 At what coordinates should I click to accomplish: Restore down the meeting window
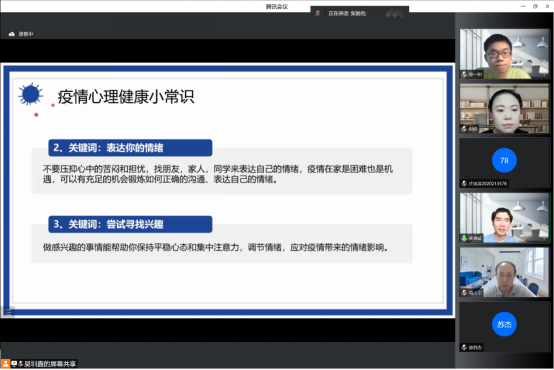point(535,6)
